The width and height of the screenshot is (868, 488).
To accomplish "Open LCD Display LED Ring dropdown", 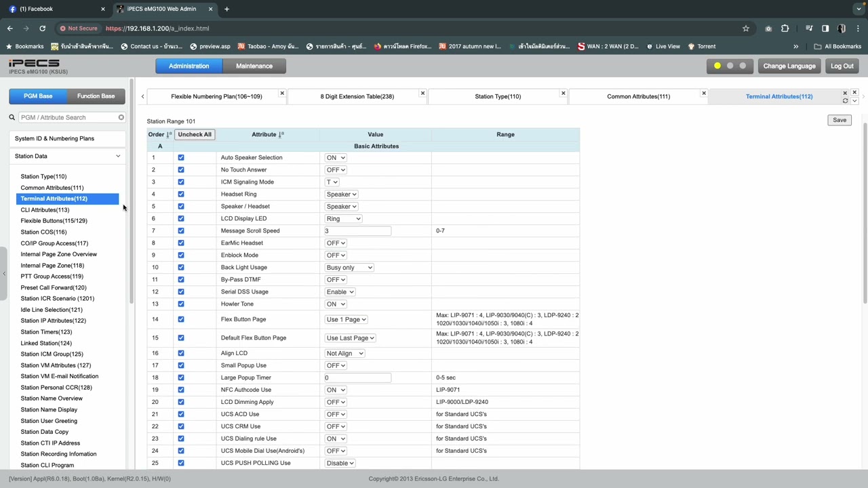I will pyautogui.click(x=343, y=218).
